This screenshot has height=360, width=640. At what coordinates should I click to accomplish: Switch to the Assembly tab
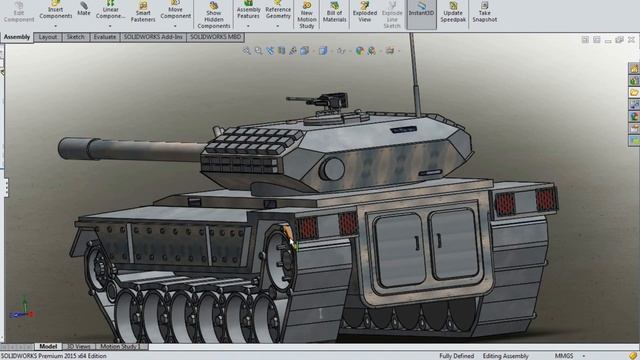[x=17, y=37]
